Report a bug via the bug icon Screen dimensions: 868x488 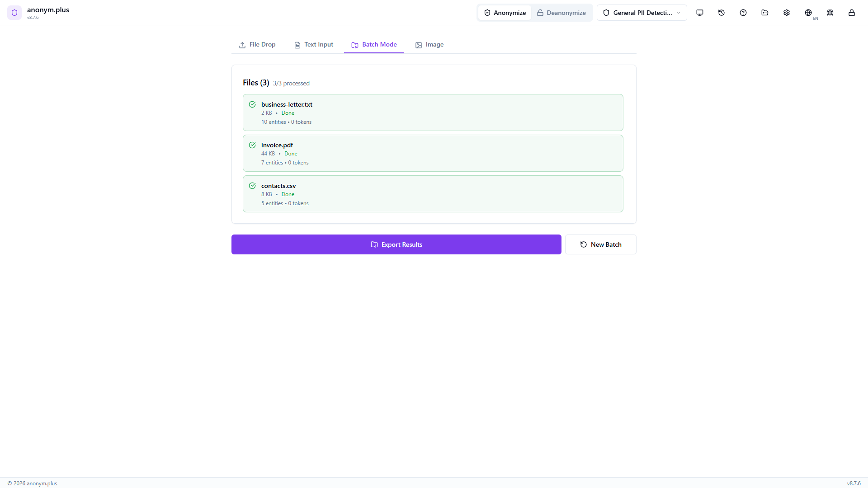(830, 13)
